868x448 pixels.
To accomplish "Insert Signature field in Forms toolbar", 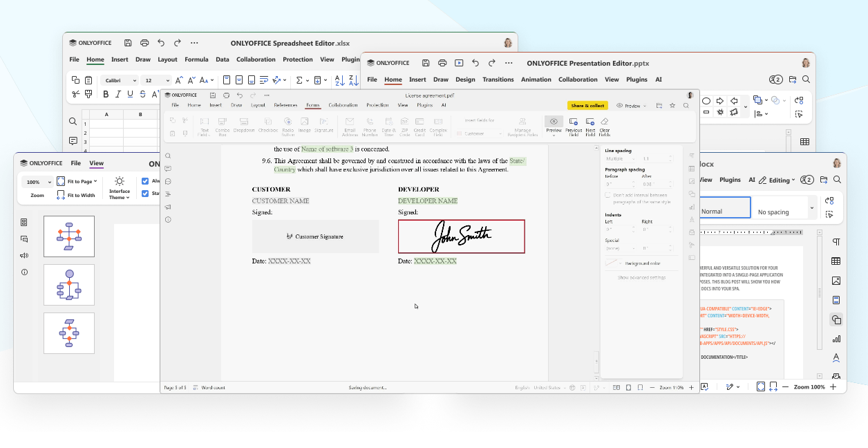I will (x=323, y=125).
